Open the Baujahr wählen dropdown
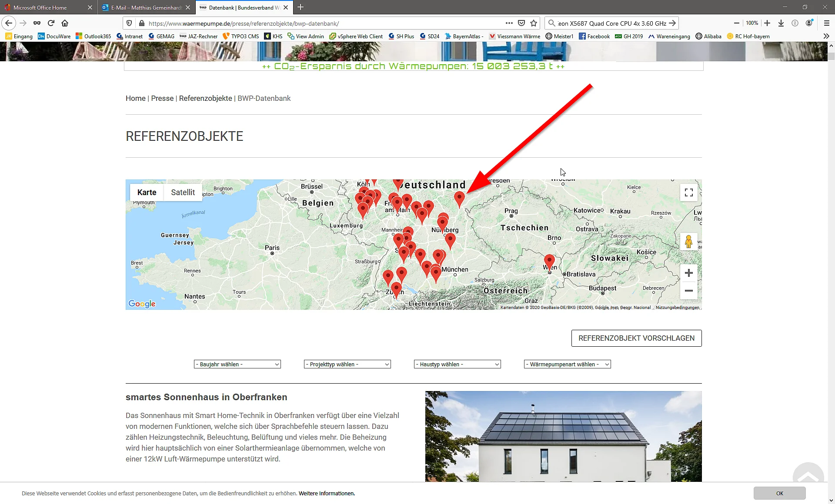 pos(237,364)
